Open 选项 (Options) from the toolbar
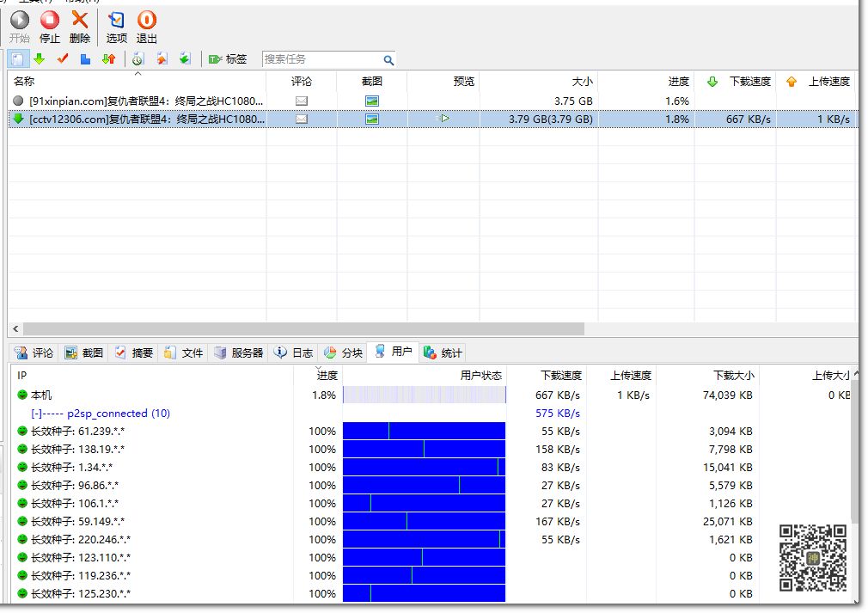The image size is (868, 613). click(x=116, y=28)
